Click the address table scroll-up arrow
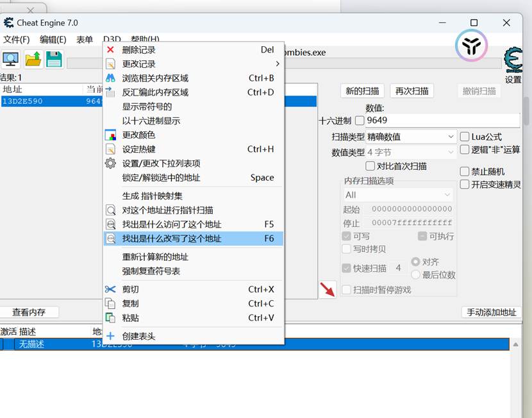The height and width of the screenshot is (418, 532). coord(515,345)
